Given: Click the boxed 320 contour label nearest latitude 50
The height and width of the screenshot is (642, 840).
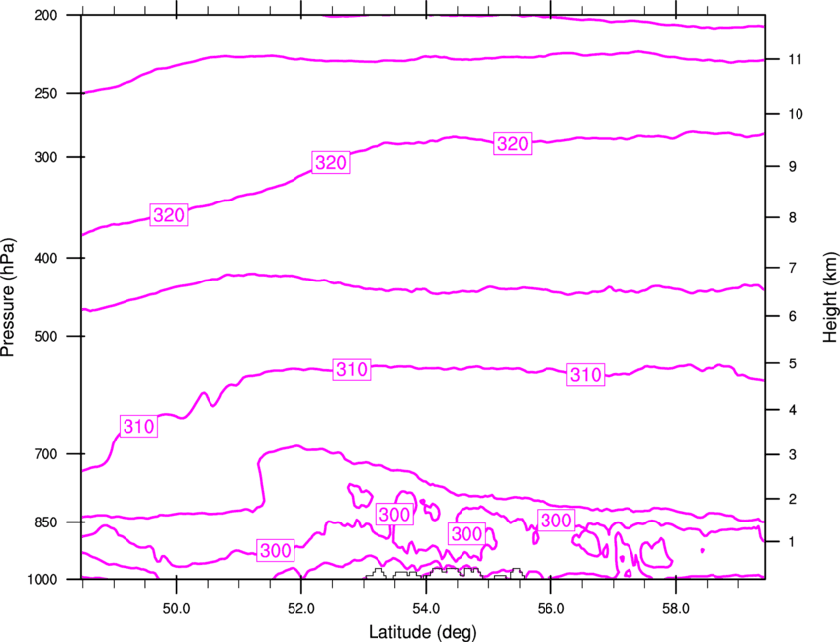Looking at the screenshot, I should (169, 215).
